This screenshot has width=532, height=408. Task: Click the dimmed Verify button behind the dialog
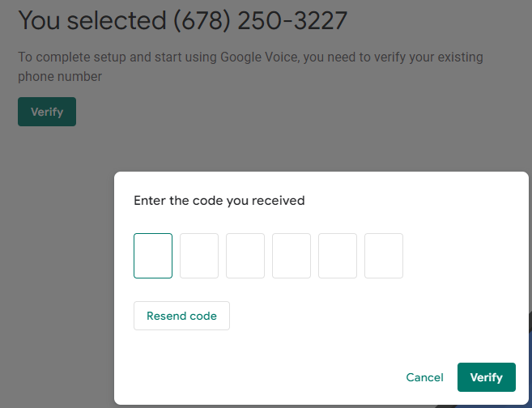pos(47,113)
